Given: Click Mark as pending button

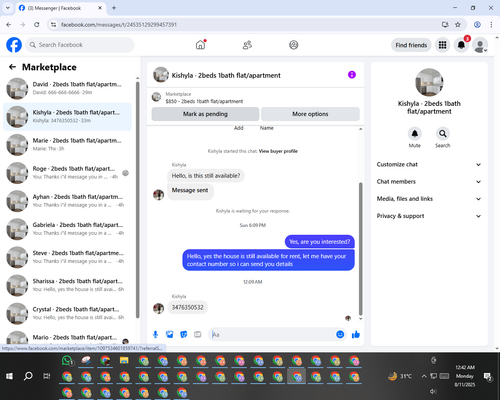Looking at the screenshot, I should [x=205, y=114].
